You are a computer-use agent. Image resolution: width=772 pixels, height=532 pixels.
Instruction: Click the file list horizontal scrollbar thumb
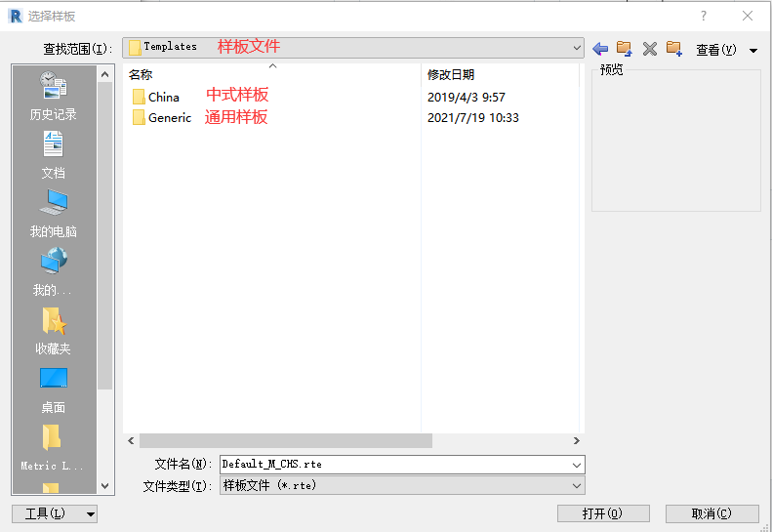[286, 441]
